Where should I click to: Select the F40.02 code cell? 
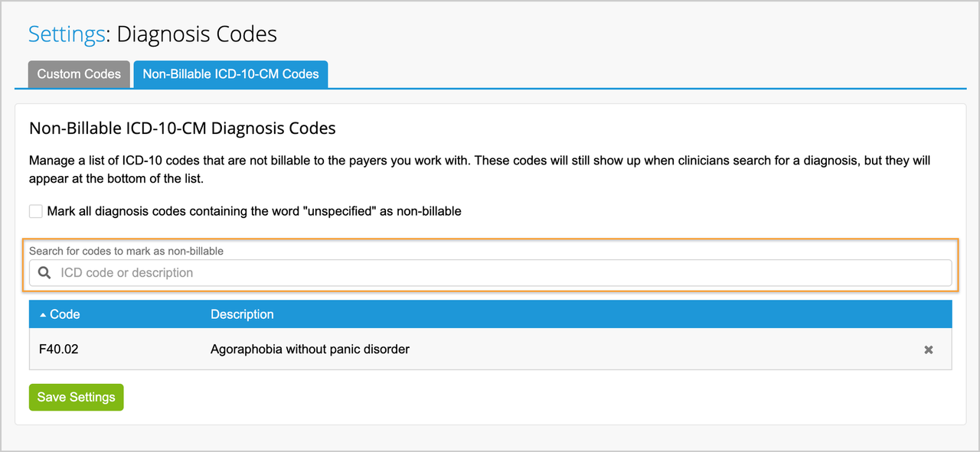pos(59,350)
